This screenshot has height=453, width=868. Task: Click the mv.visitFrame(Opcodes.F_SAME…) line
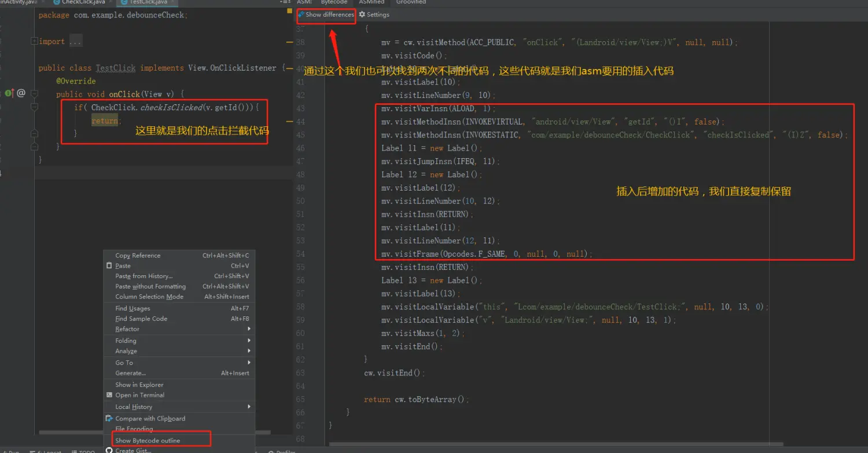pyautogui.click(x=487, y=254)
